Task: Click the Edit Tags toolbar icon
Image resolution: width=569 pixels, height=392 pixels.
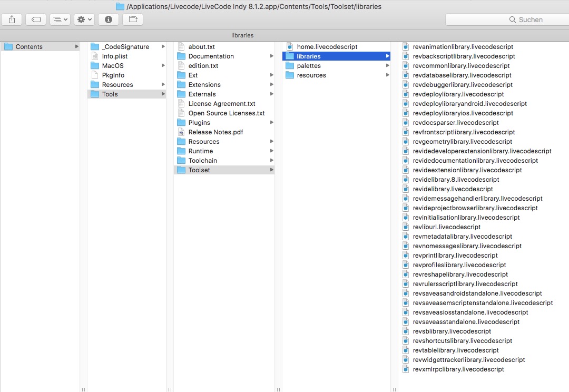Action: (36, 19)
